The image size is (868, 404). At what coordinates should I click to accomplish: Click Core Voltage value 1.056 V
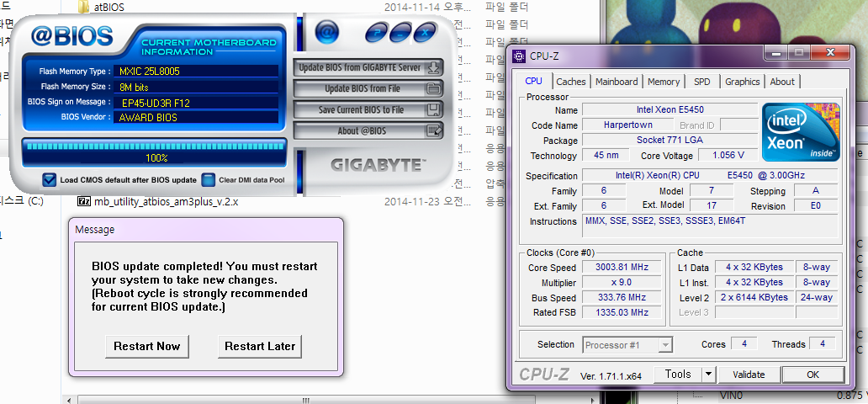728,155
